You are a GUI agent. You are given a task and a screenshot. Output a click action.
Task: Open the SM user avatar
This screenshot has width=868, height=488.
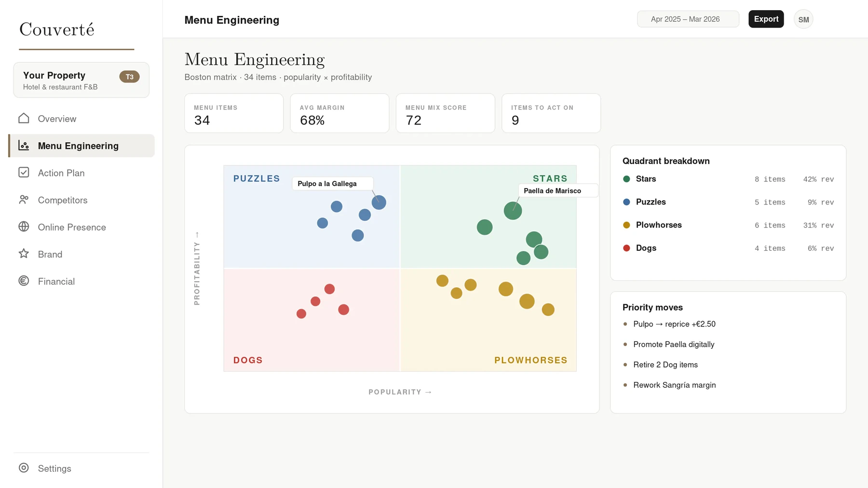(x=803, y=19)
